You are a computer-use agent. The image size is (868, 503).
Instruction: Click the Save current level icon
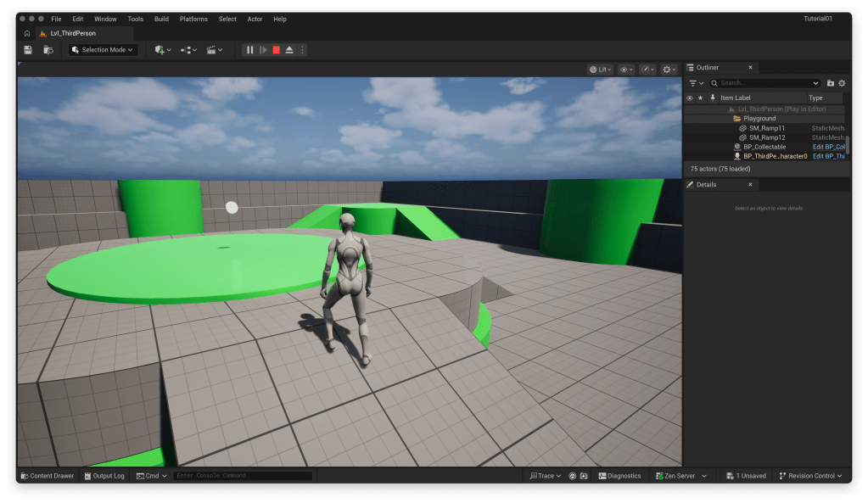click(28, 50)
